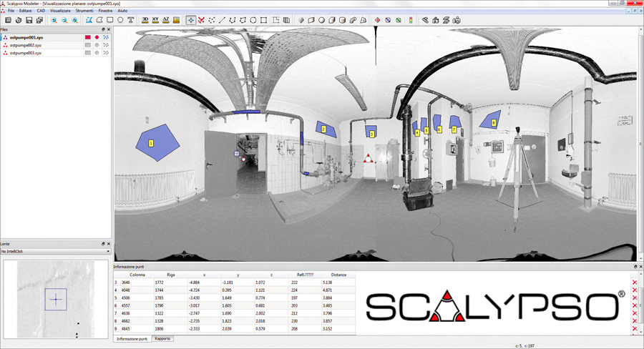Switch to the 3D view icon
644x349 pixels.
145,20
